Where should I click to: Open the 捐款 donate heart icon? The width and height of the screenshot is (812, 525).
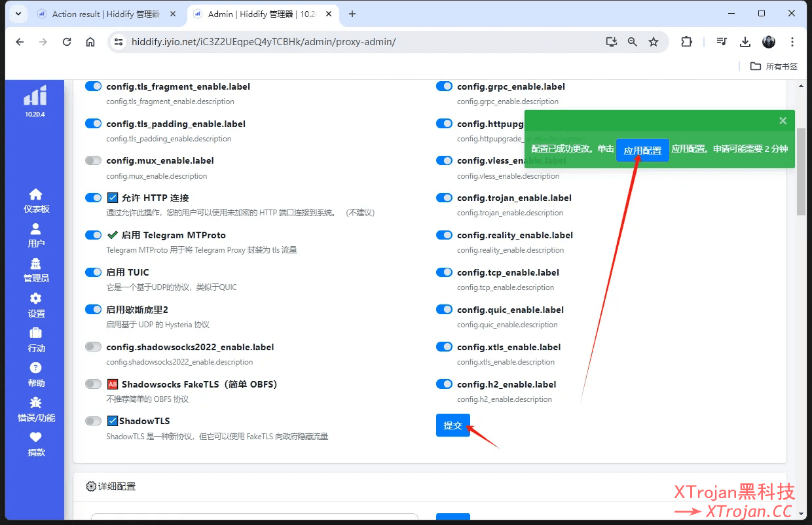coord(36,444)
